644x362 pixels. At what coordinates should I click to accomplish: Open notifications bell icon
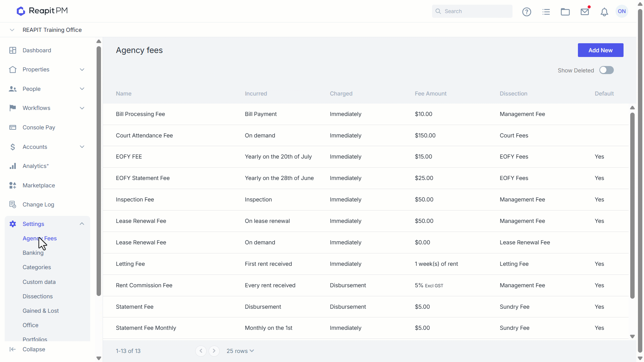[x=604, y=12]
